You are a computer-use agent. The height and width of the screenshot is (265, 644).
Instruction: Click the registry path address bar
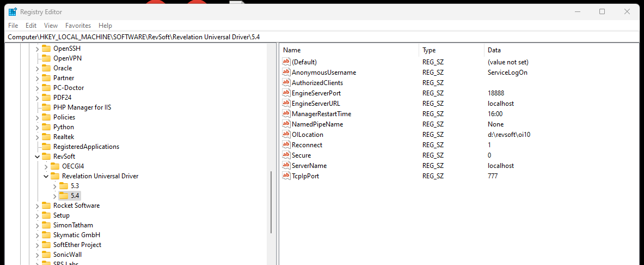322,37
